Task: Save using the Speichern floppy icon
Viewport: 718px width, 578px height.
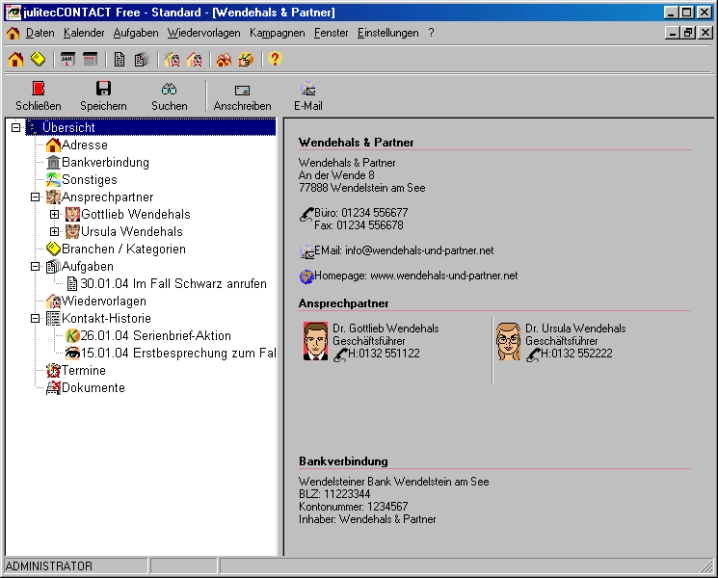Action: coord(103,90)
